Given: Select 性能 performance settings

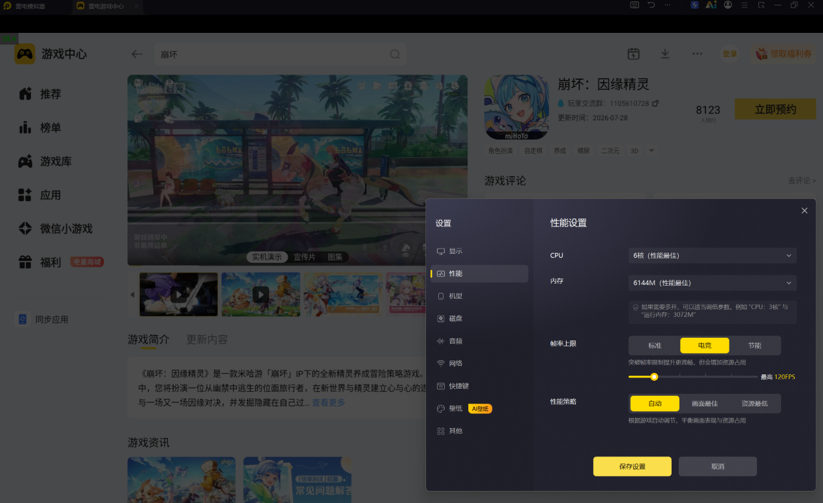Looking at the screenshot, I should (479, 274).
